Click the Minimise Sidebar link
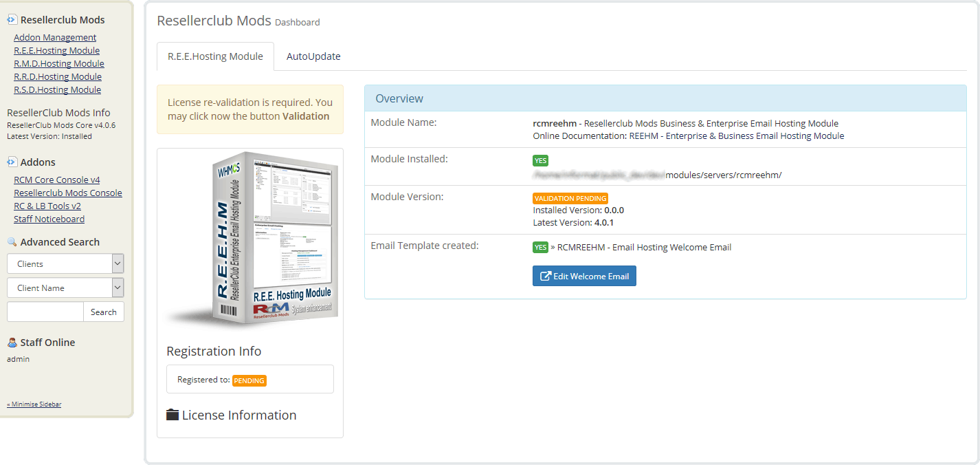The height and width of the screenshot is (465, 980). pos(34,404)
